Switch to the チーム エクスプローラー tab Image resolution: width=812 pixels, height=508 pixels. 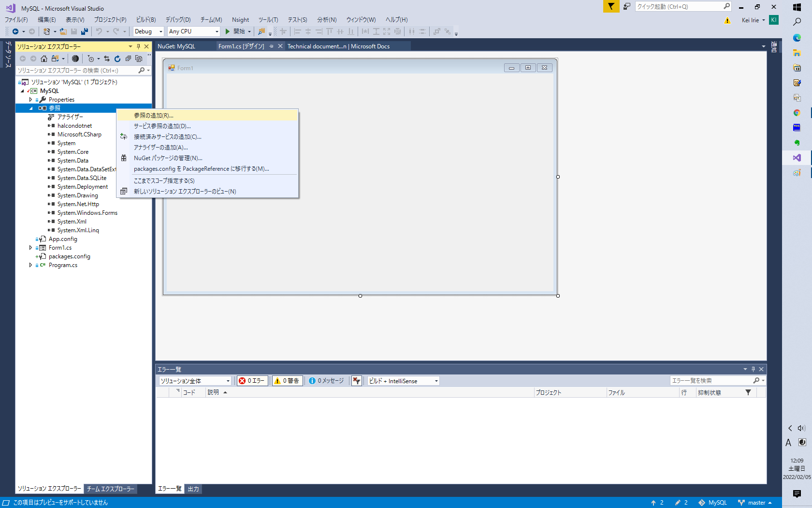(x=111, y=489)
